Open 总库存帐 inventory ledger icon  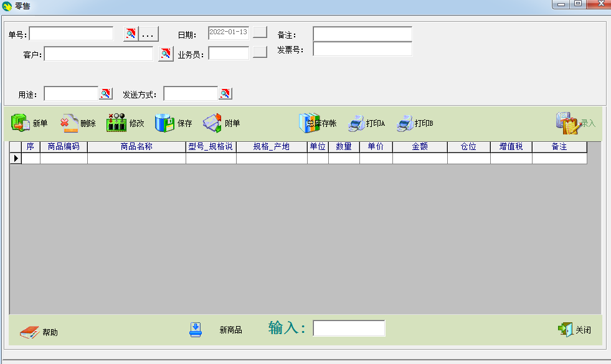(x=309, y=123)
